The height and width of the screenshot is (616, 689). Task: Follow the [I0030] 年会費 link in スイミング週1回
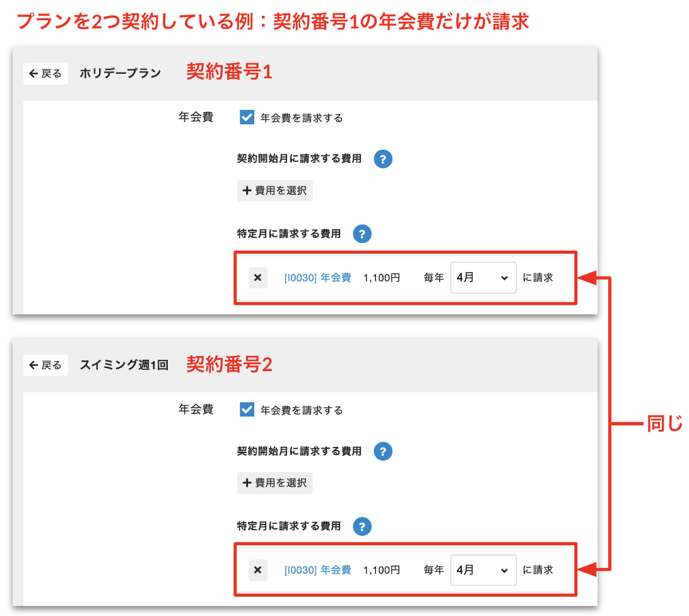click(x=317, y=570)
